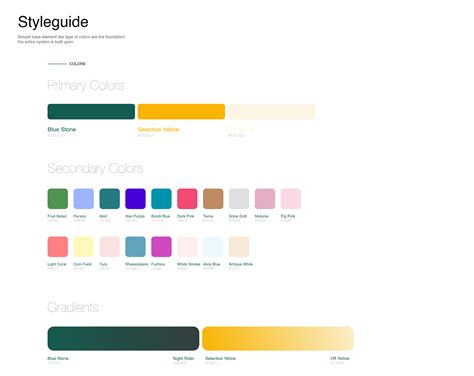The width and height of the screenshot is (474, 376).
Task: Pick the Melanie mauve swatch
Action: (265, 199)
